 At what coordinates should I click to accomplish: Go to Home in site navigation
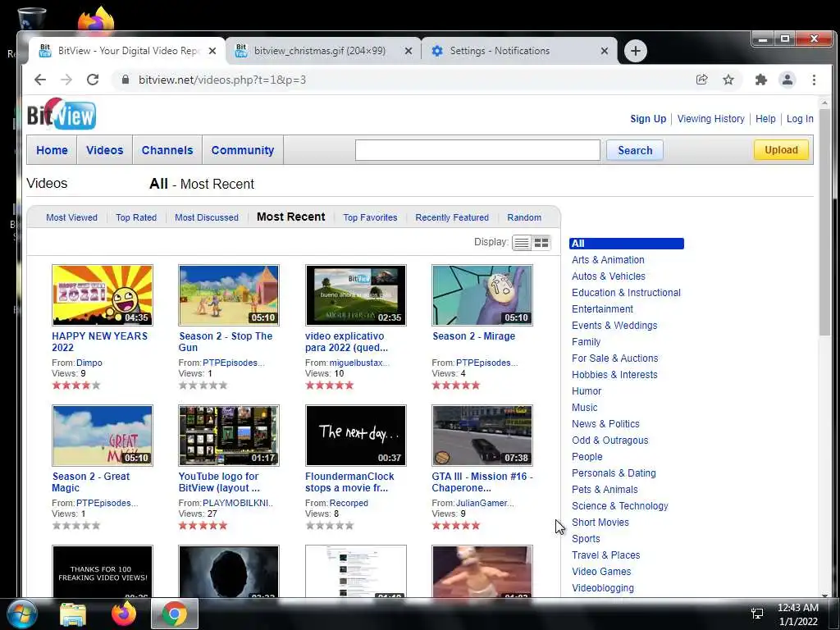coord(52,151)
